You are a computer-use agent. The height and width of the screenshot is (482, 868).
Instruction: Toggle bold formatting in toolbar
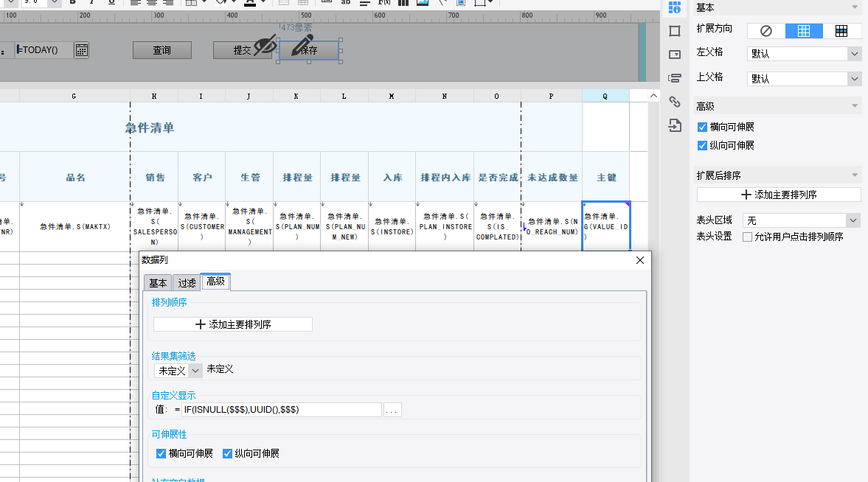[x=72, y=2]
